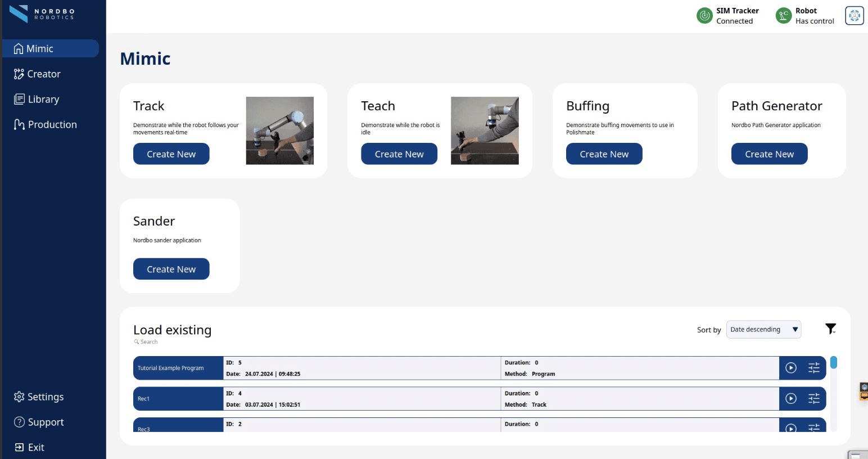Click the Teach robot demonstration thumbnail
The image size is (868, 459).
click(x=485, y=130)
